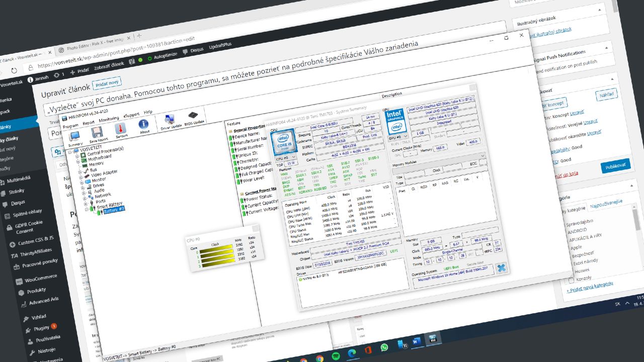Image resolution: width=644 pixels, height=362 pixels.
Task: Launch the Driver Update icon
Action: 169,120
